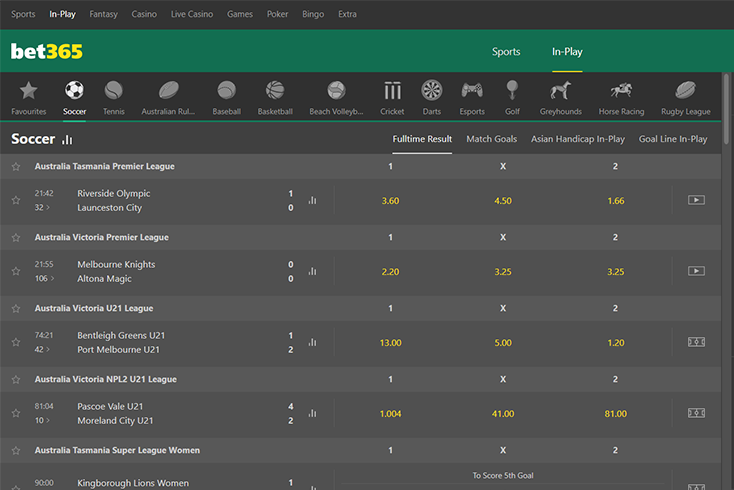
Task: Favourite the Australia Tasmania Premier League
Action: pos(16,167)
